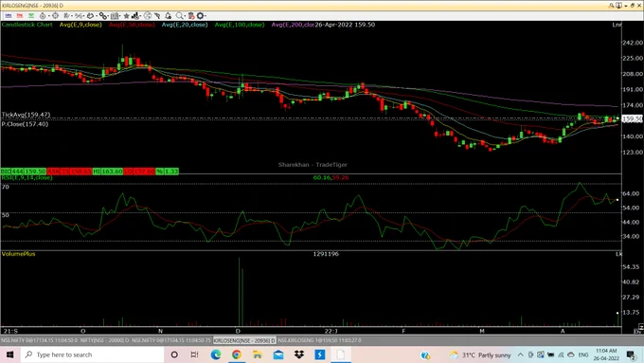Open Google Chrome from taskbar
644x363 pixels.
[237, 354]
